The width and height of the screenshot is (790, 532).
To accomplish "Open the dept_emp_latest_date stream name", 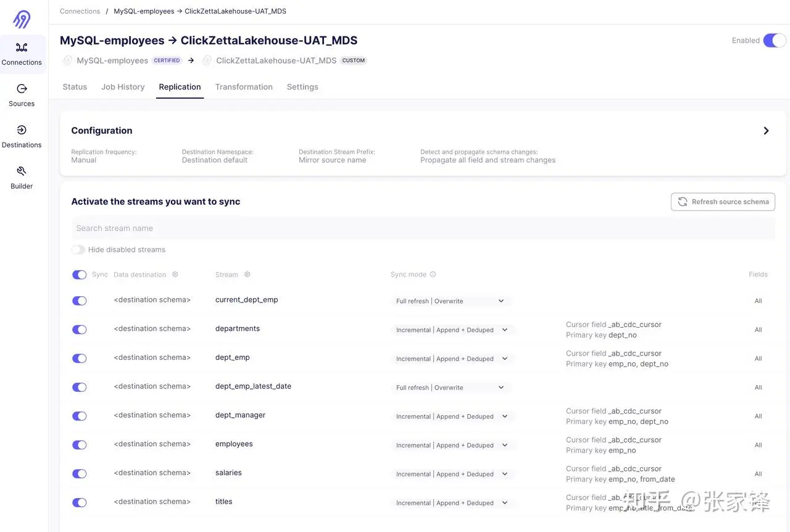I will (253, 386).
